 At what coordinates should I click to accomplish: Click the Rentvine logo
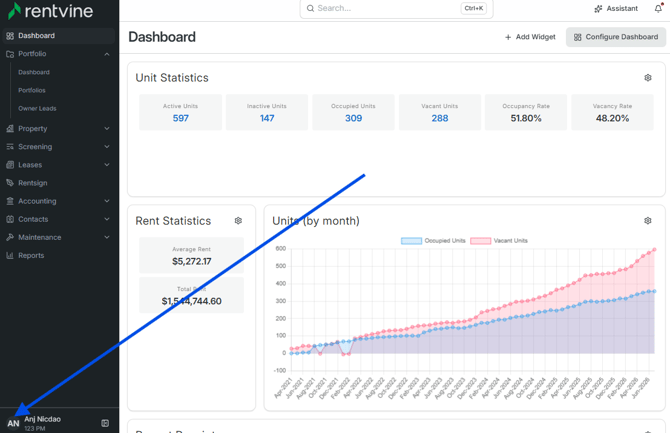tap(50, 11)
